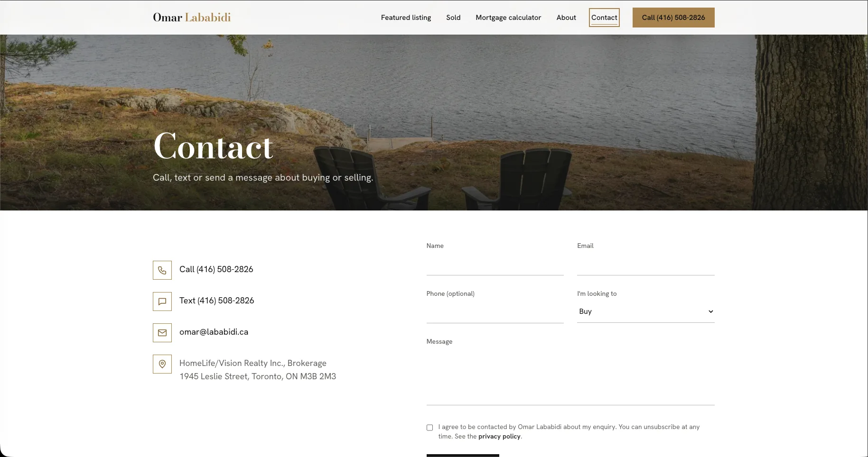Image resolution: width=868 pixels, height=457 pixels.
Task: Go to the Sold page
Action: [453, 18]
